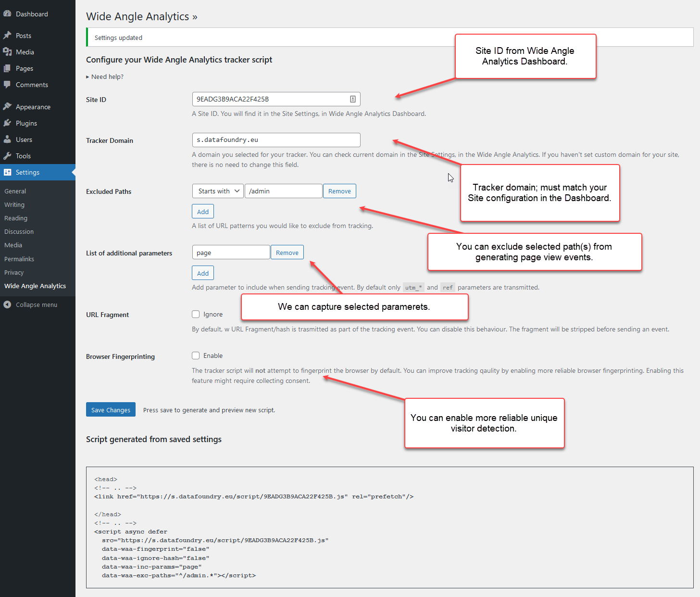The image size is (700, 597).
Task: Click Collapse menu link
Action: [x=37, y=305]
